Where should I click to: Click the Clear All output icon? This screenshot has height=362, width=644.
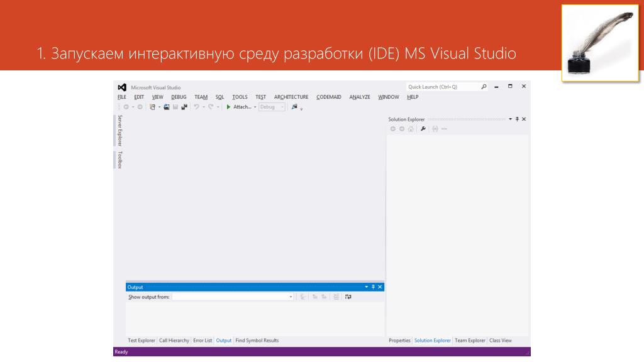pos(336,297)
